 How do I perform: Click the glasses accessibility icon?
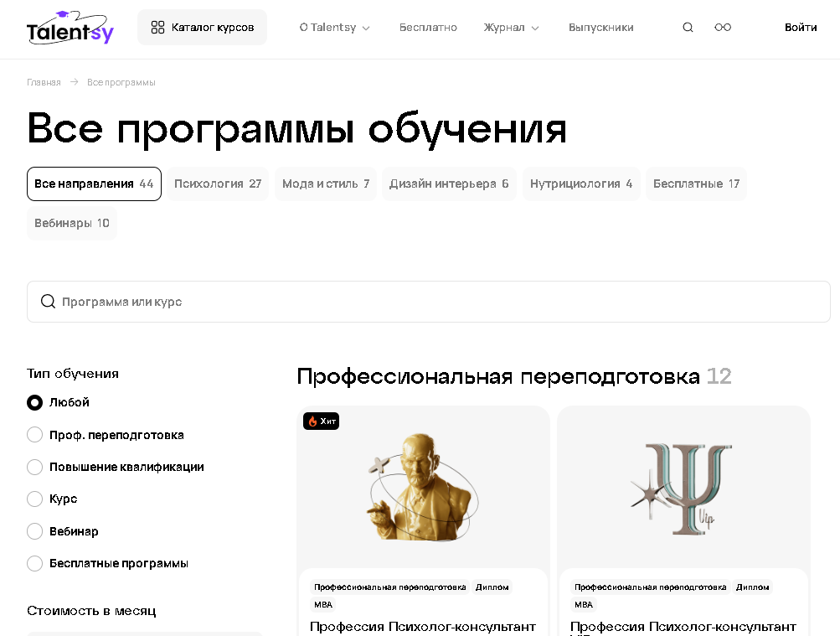click(723, 28)
